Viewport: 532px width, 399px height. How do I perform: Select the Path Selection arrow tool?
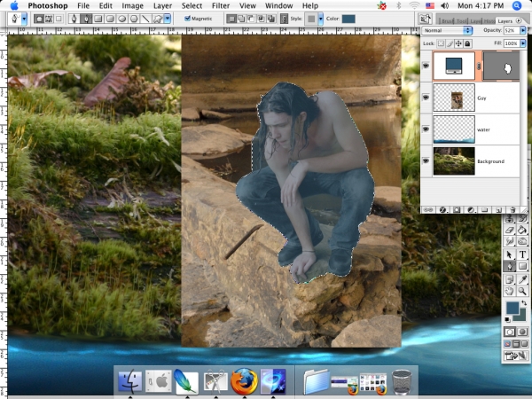click(509, 254)
